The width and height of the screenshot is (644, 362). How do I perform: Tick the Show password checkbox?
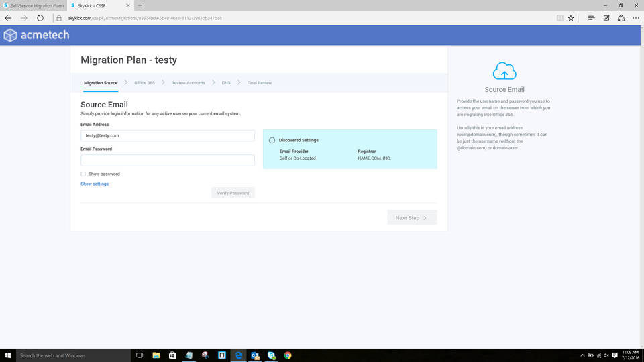pos(83,174)
